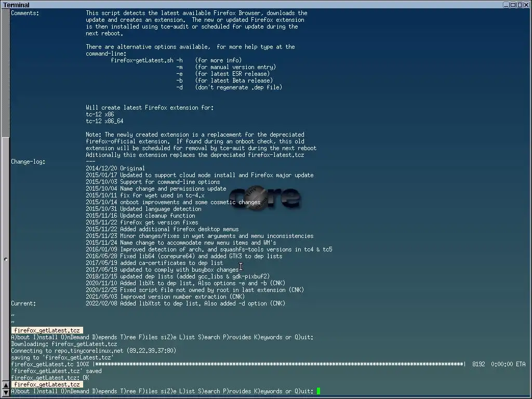Click the 'Current:' label
The image size is (532, 399).
23,303
